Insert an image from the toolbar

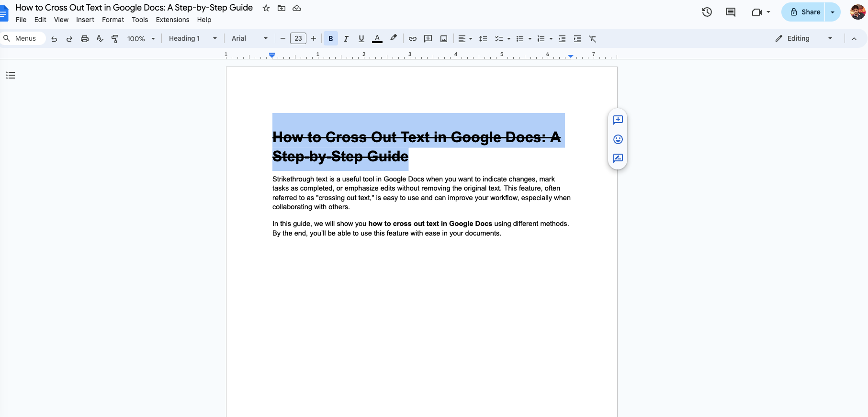pos(444,39)
